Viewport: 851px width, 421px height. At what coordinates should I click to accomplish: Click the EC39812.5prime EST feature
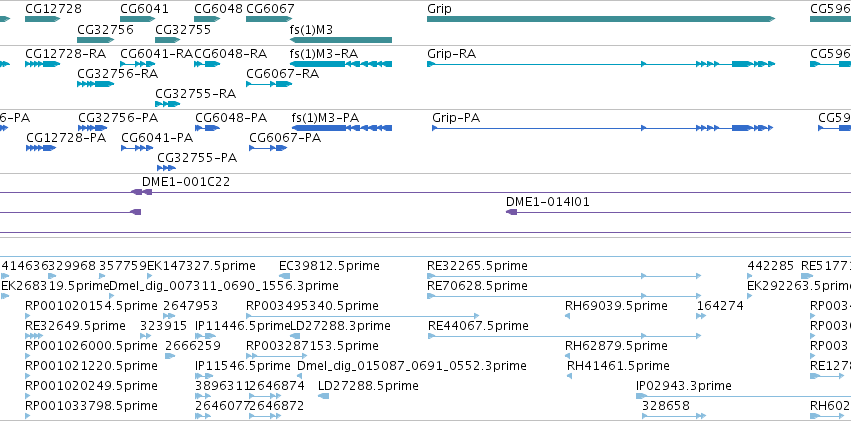coord(284,276)
